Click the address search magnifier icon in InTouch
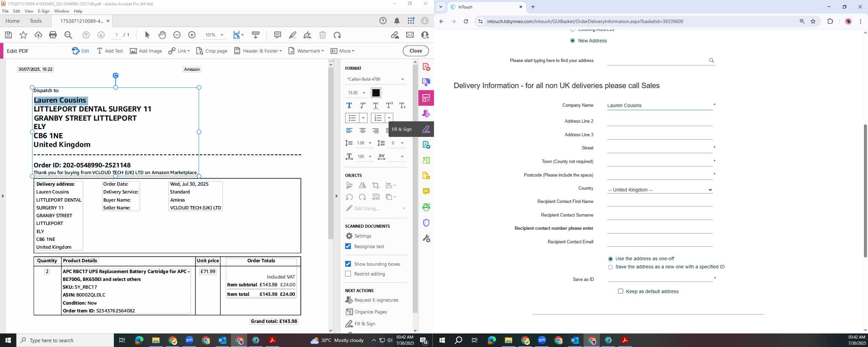 711,60
